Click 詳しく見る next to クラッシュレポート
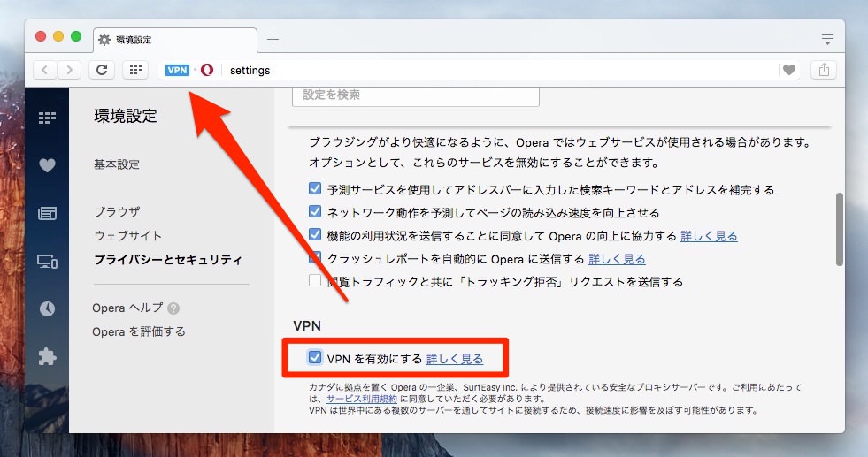This screenshot has width=868, height=457. [x=618, y=259]
